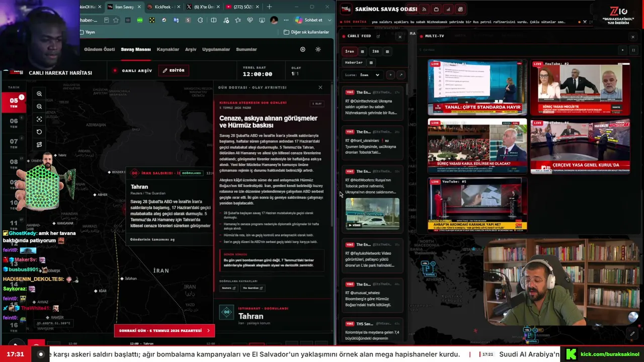The width and height of the screenshot is (644, 362).
Task: Open the Diğer sık kullanılanlar bookmarks folder
Action: (x=306, y=32)
